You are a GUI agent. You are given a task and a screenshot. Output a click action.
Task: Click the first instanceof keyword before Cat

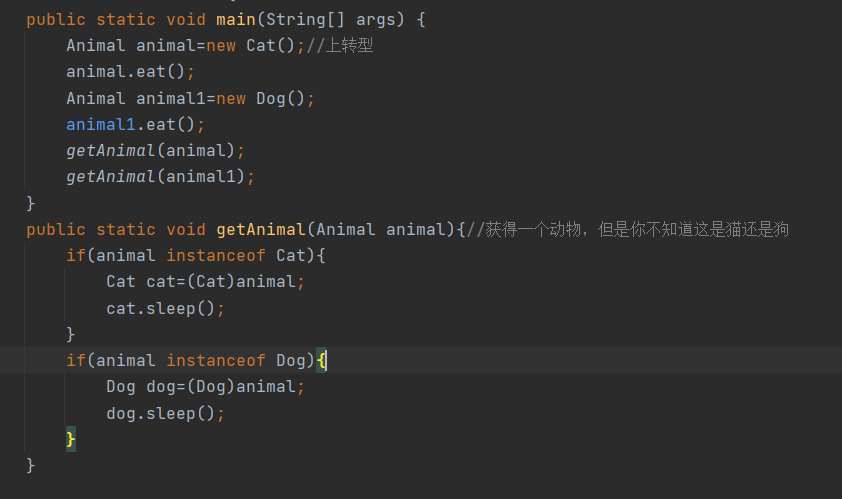(x=215, y=255)
